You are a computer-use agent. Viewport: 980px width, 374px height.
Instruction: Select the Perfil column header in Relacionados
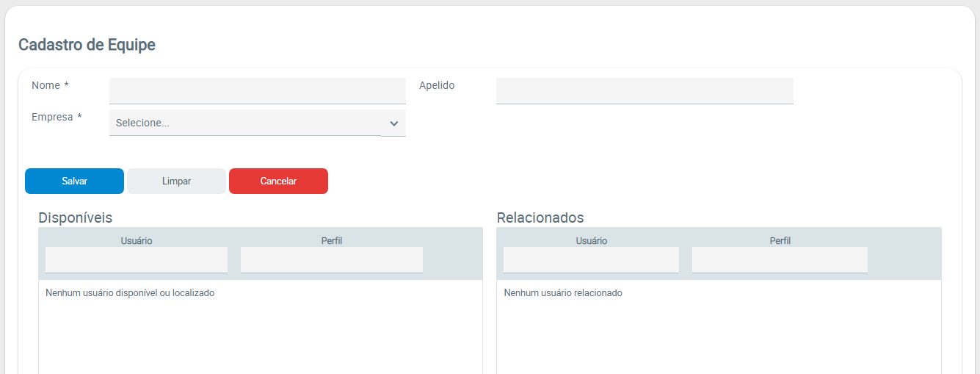(780, 240)
